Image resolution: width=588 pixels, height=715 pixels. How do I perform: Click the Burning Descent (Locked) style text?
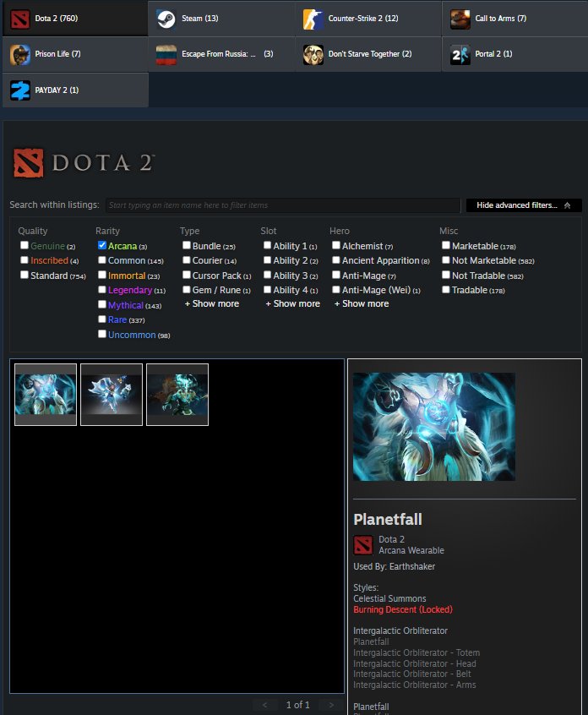click(x=403, y=609)
